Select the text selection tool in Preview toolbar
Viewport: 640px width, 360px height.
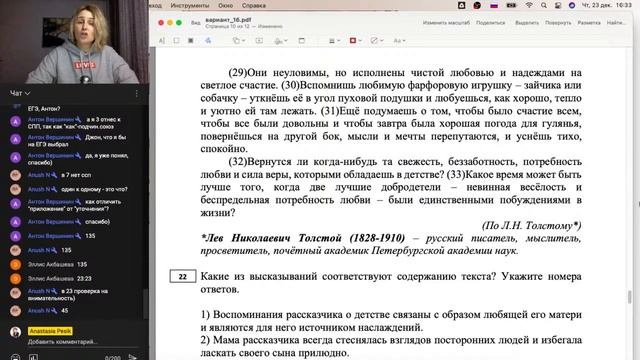pos(162,40)
